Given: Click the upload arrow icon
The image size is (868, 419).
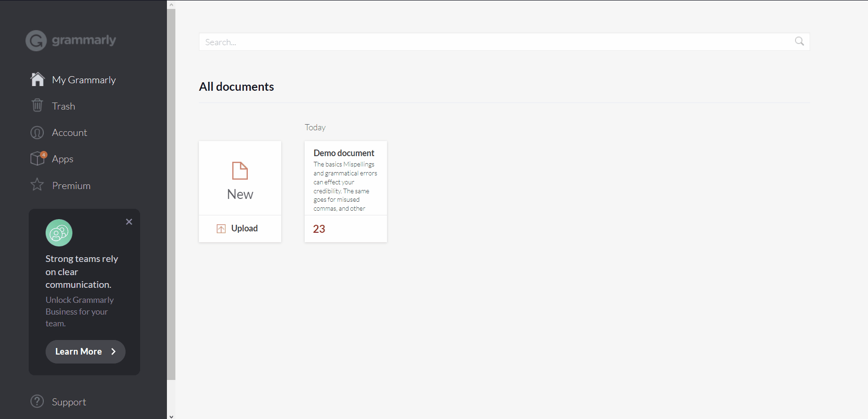Looking at the screenshot, I should [x=221, y=229].
